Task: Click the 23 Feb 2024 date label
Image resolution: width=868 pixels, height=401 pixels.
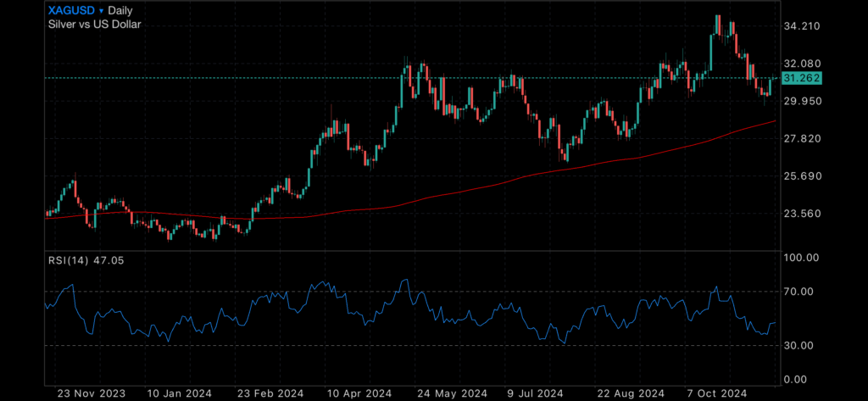Action: (270, 394)
